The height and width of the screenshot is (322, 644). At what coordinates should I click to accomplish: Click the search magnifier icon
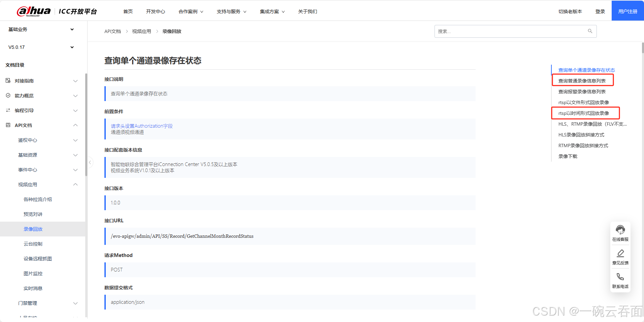click(x=590, y=31)
